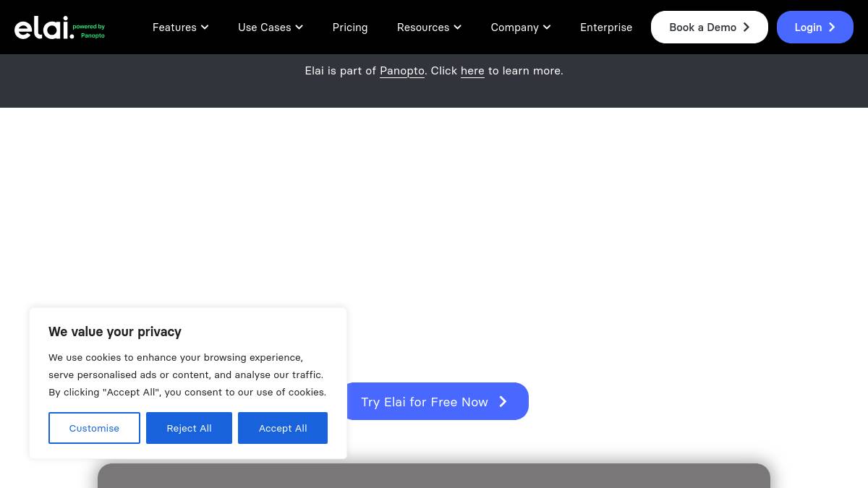Open the Company dropdown menu
Screen dimensions: 868x488
point(520,27)
